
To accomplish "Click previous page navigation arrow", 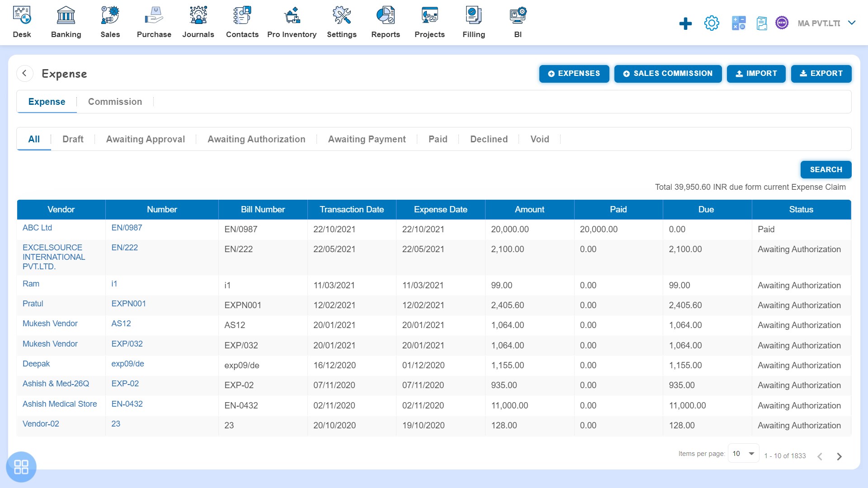I will (821, 456).
